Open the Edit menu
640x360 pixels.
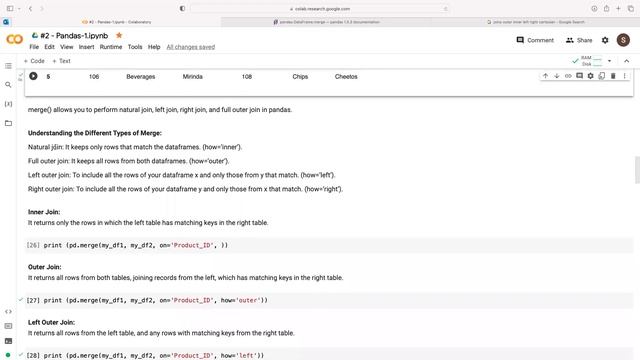(x=49, y=47)
